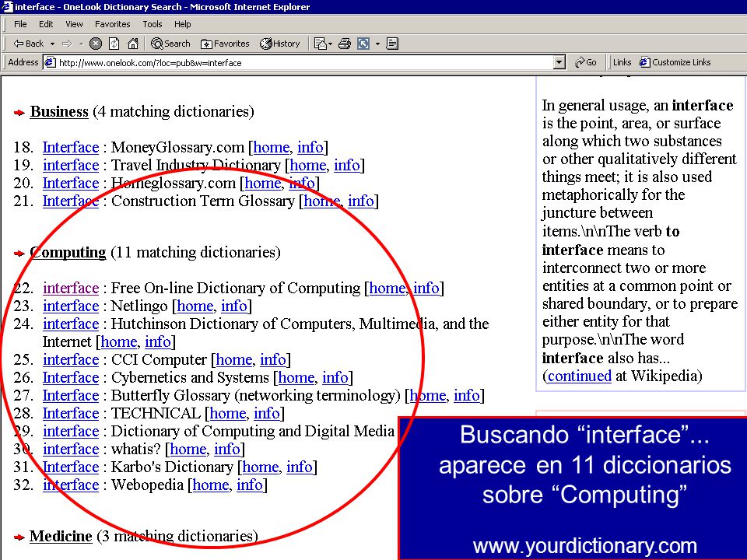The height and width of the screenshot is (560, 747).
Task: Open info link for Butterfly Glossary
Action: [467, 395]
